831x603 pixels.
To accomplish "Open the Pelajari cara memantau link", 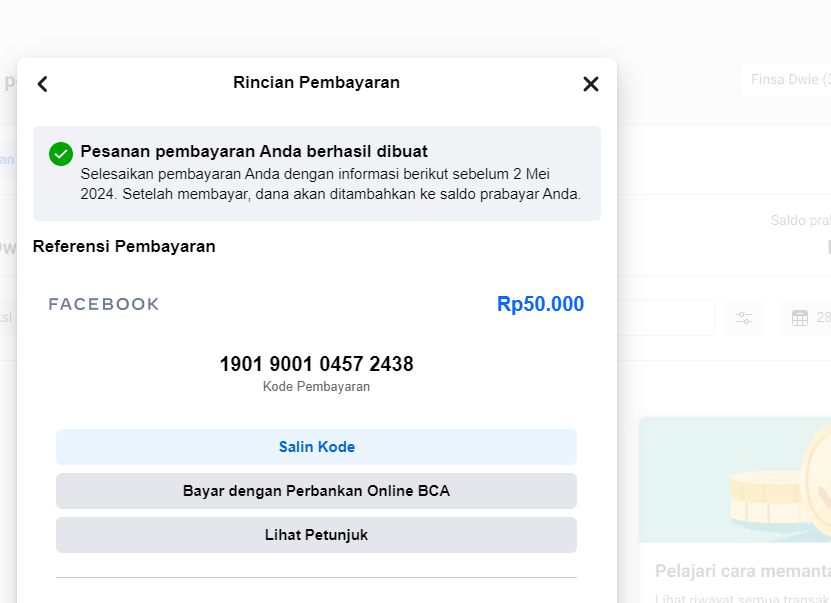I will pos(742,571).
